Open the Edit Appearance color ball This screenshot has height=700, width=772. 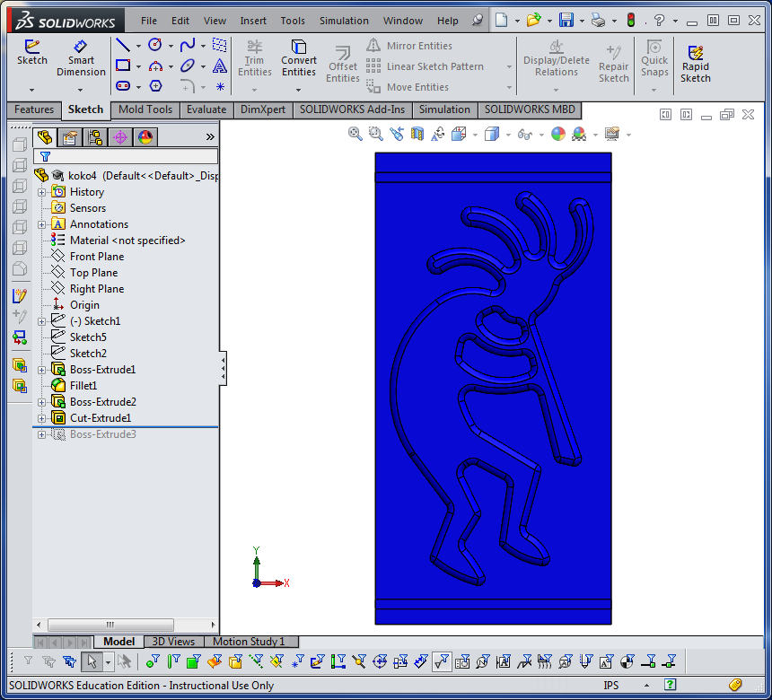[x=557, y=134]
